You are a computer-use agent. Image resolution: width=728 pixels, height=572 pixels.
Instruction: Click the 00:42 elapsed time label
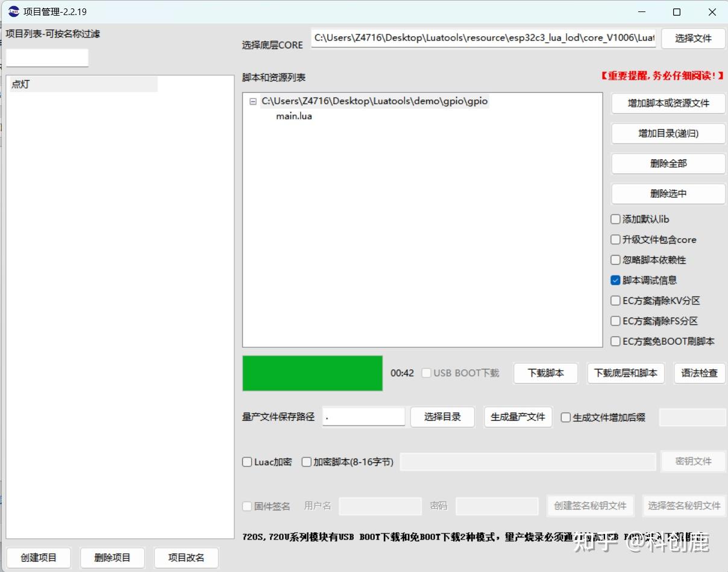[x=402, y=373]
